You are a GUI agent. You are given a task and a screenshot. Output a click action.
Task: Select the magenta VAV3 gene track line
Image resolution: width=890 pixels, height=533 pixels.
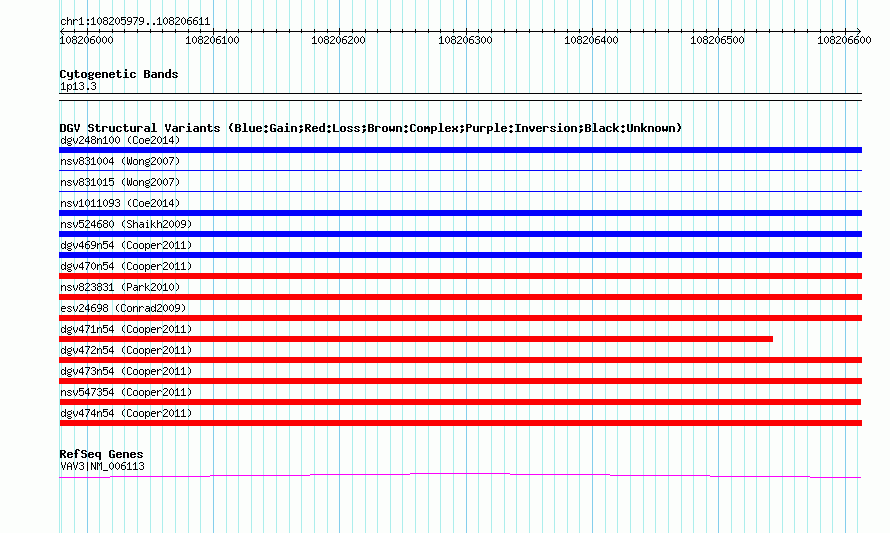click(x=460, y=475)
